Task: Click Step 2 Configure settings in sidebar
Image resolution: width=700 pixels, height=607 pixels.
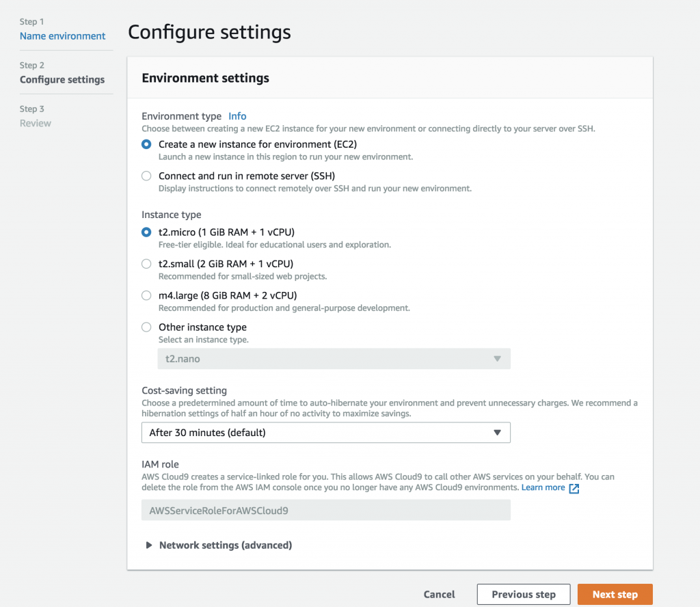Action: [62, 79]
